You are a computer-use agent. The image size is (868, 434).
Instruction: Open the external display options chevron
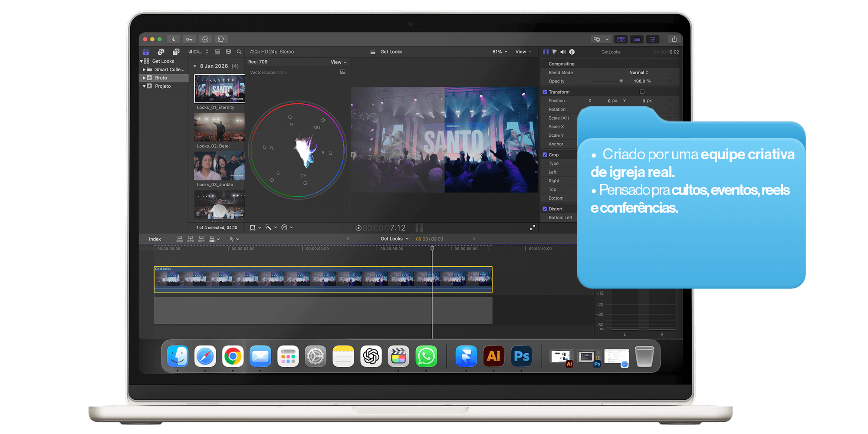click(x=607, y=39)
